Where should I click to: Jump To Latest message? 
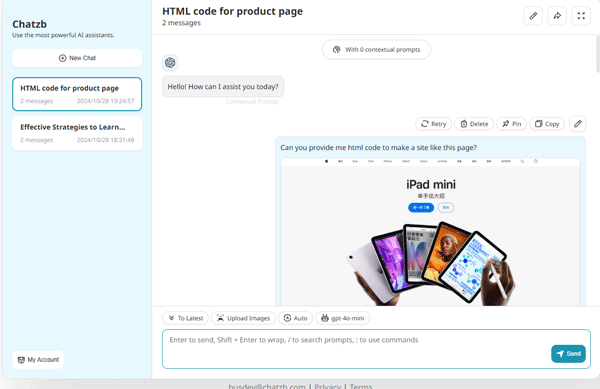click(x=186, y=318)
